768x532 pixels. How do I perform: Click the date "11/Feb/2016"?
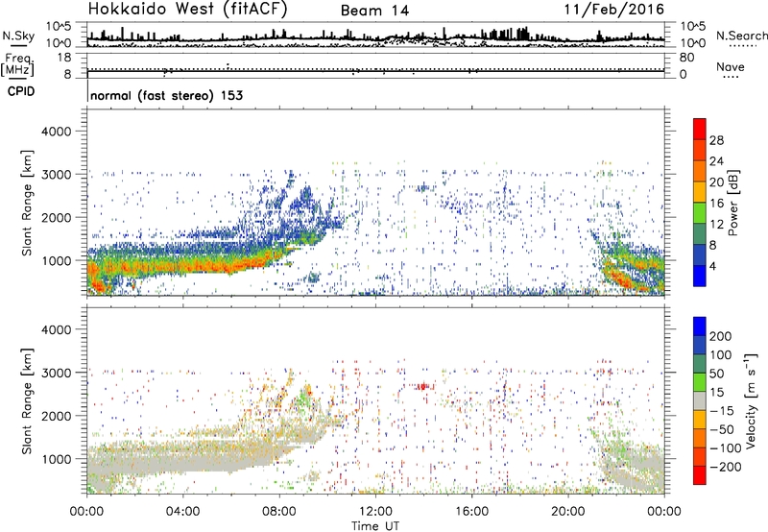(614, 10)
